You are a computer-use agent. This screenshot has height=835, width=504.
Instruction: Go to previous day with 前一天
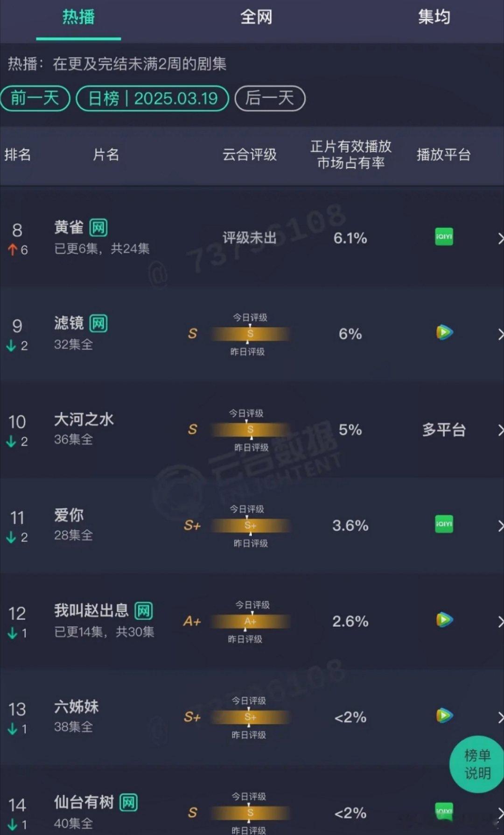pyautogui.click(x=35, y=98)
